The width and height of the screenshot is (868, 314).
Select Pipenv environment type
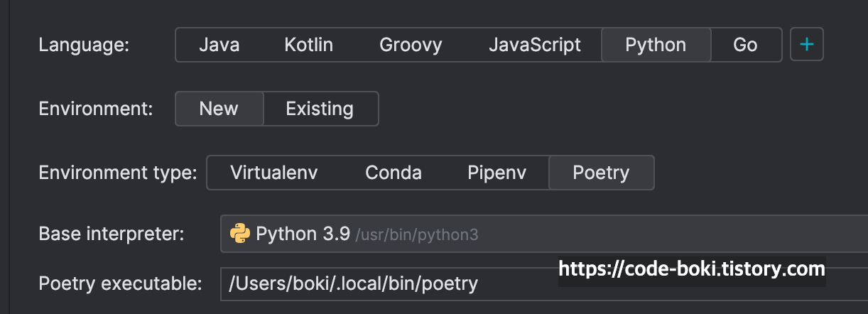point(497,173)
